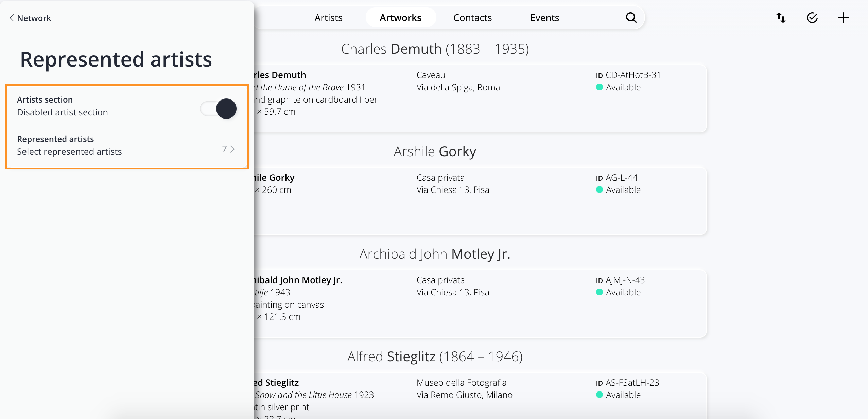Click Via Remo Giusto, Milano address
This screenshot has height=419, width=868.
[x=464, y=395]
